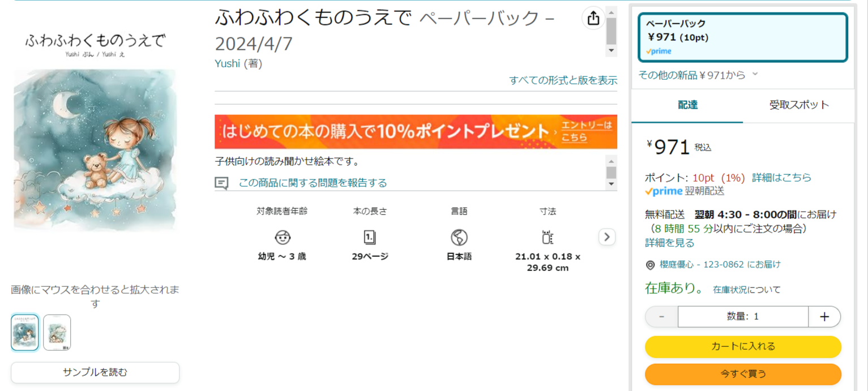
Task: Click the title scrollbar up arrow
Action: (x=611, y=11)
